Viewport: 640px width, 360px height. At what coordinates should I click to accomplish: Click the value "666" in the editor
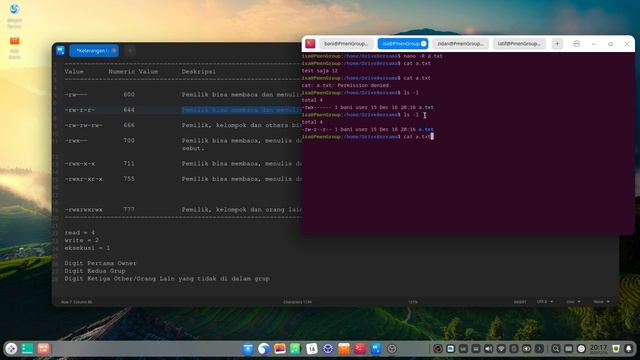point(129,125)
